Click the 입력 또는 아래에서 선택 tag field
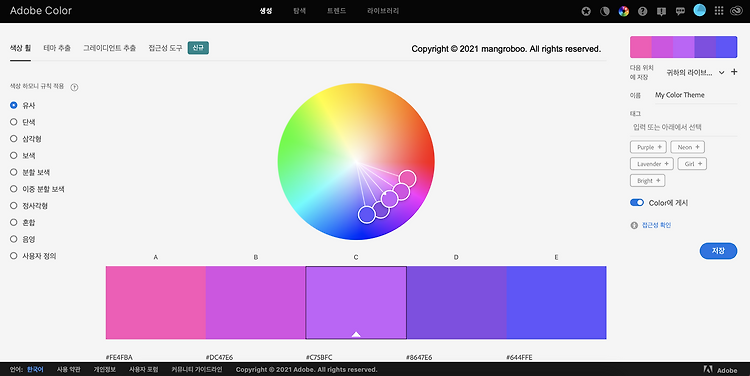 tap(684, 127)
